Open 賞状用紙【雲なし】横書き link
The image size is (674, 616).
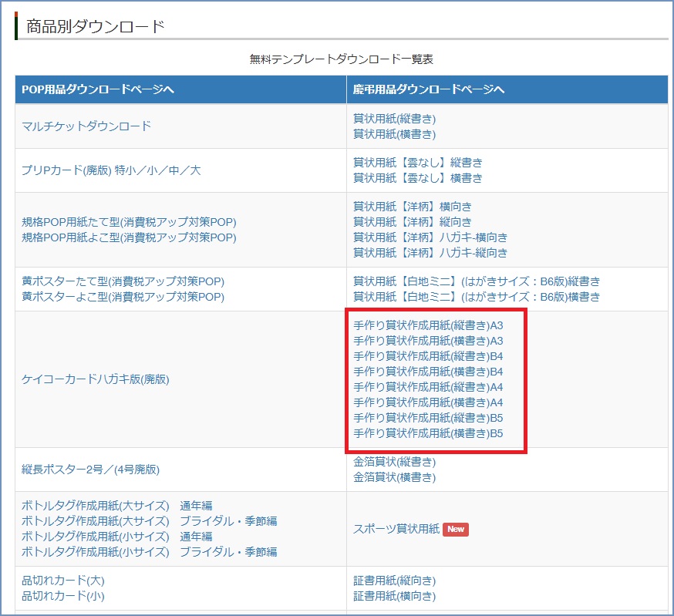point(417,178)
